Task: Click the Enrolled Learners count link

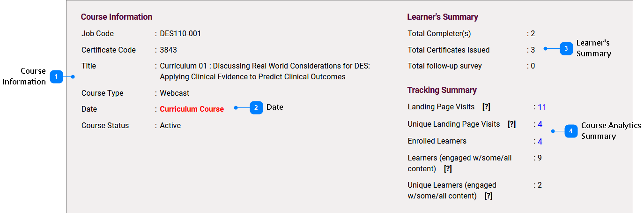Action: pyautogui.click(x=540, y=141)
